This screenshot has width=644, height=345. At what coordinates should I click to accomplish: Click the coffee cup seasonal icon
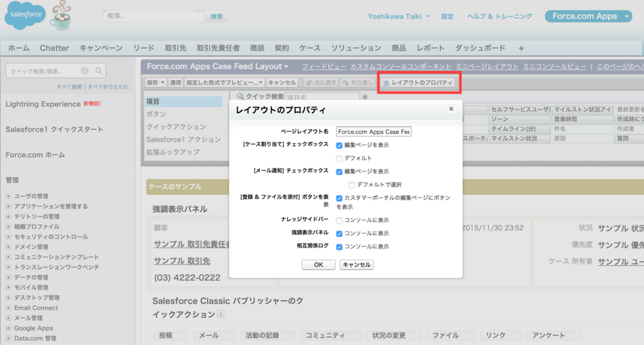[x=61, y=16]
